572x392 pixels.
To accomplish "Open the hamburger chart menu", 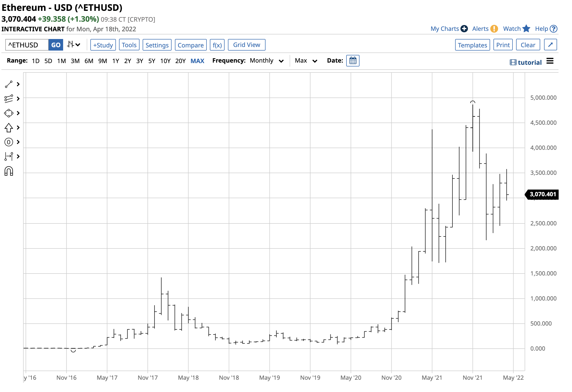I will click(x=550, y=61).
